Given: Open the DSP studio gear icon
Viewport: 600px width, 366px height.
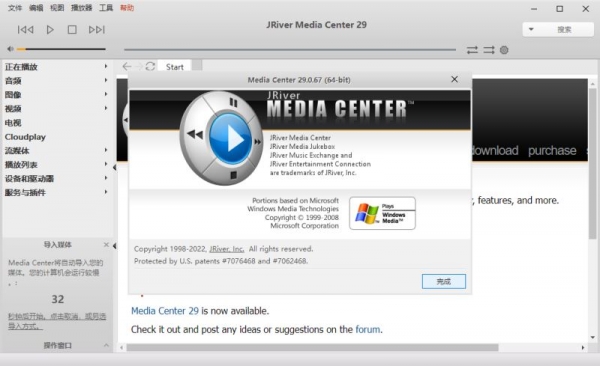Looking at the screenshot, I should (x=504, y=50).
